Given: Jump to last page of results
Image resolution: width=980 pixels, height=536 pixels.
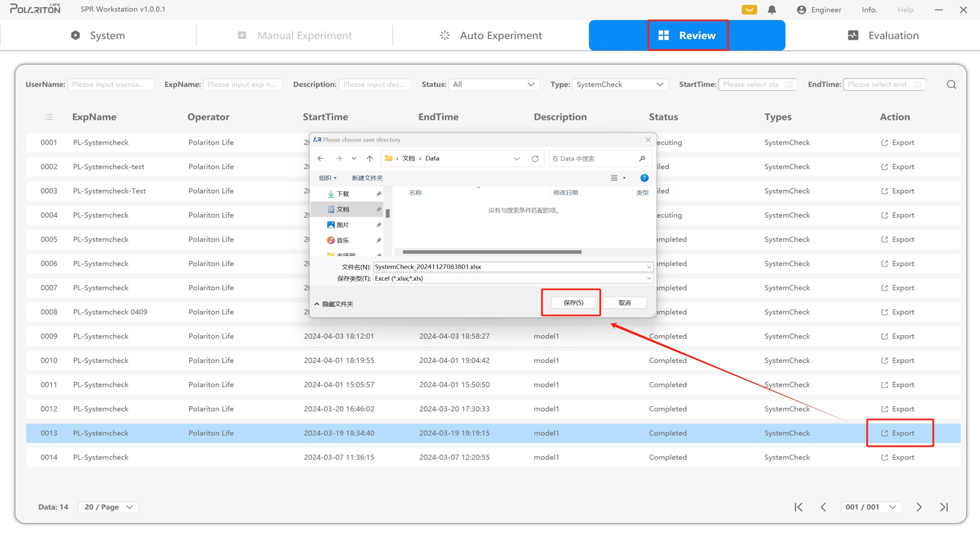Looking at the screenshot, I should 944,507.
